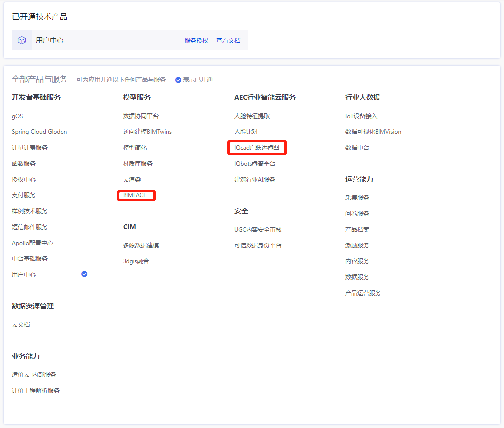Open 逆向建模BIMTwins product
504x428 pixels.
pyautogui.click(x=147, y=132)
